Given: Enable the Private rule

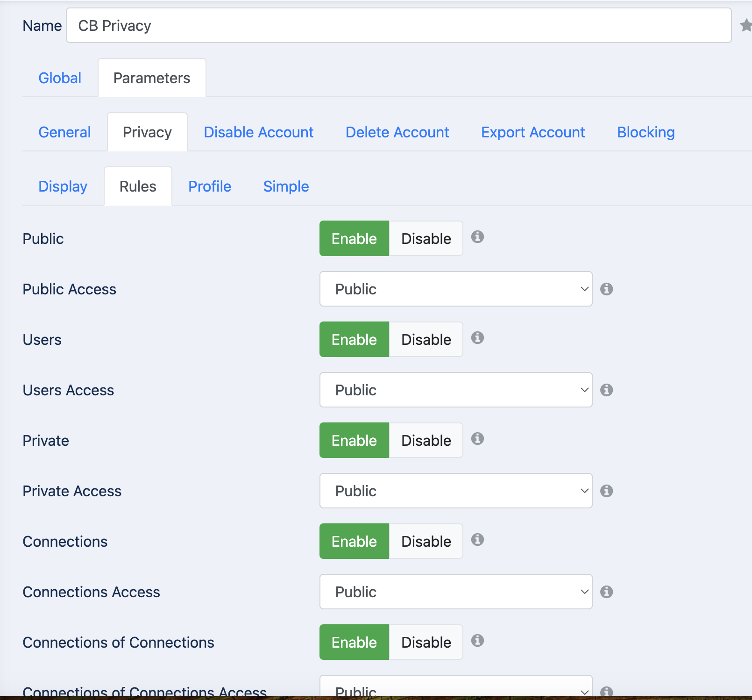Looking at the screenshot, I should click(354, 440).
